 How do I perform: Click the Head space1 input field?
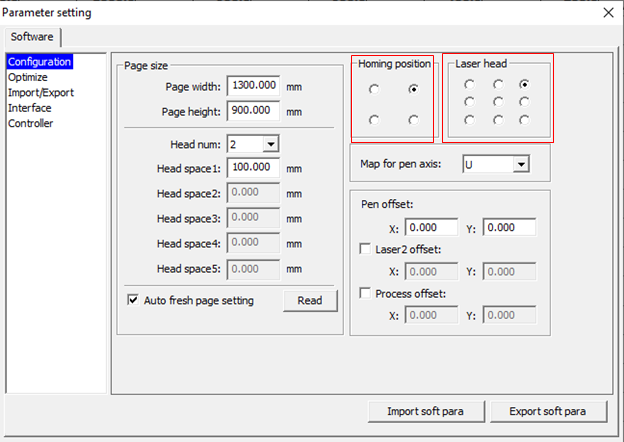coord(253,167)
